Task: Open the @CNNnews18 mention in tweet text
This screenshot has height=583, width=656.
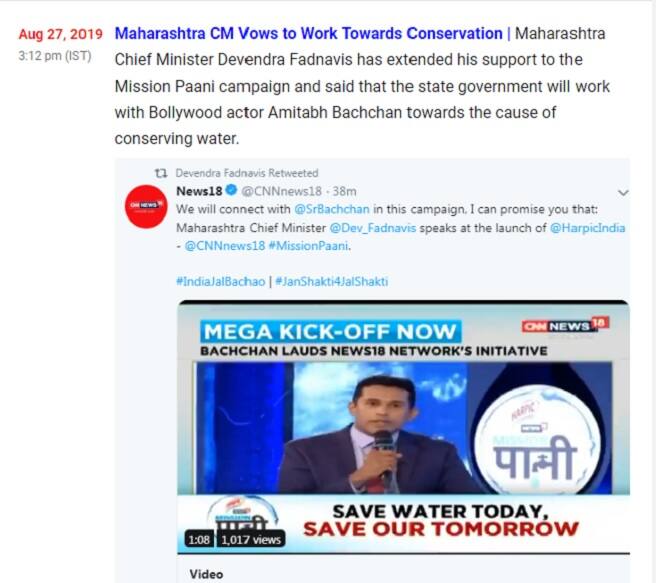Action: point(225,246)
